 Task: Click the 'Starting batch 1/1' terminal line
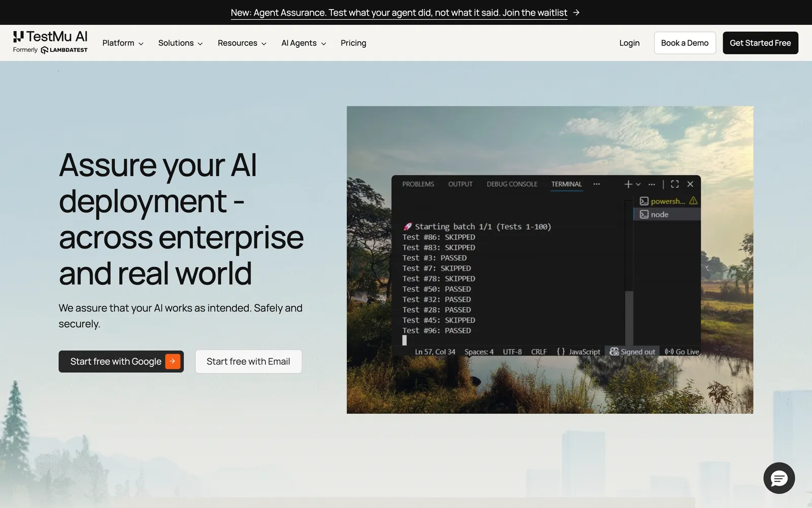point(477,227)
